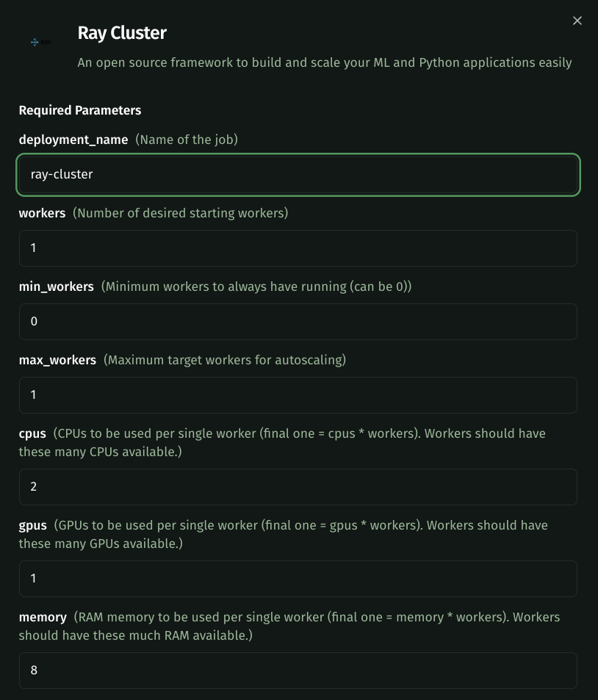Click the Ray logo icon
598x700 pixels.
39,42
